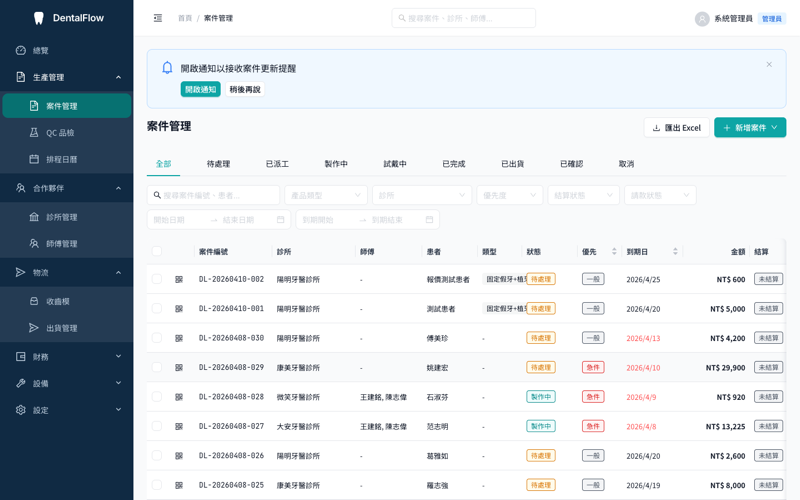The image size is (800, 500).
Task: Click calendar icon in 開始日期 range
Action: tap(281, 219)
